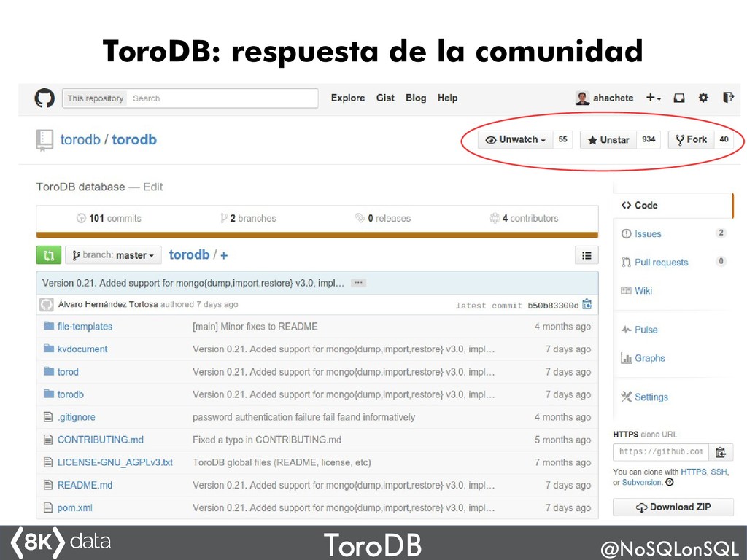The height and width of the screenshot is (560, 747).
Task: Open the Pull requests sidebar tab
Action: tap(673, 262)
